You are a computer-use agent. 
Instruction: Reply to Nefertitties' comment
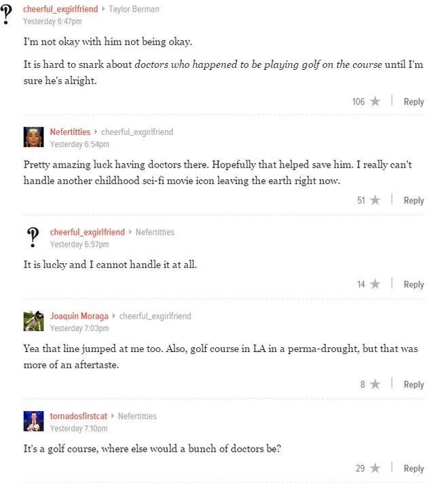413,200
